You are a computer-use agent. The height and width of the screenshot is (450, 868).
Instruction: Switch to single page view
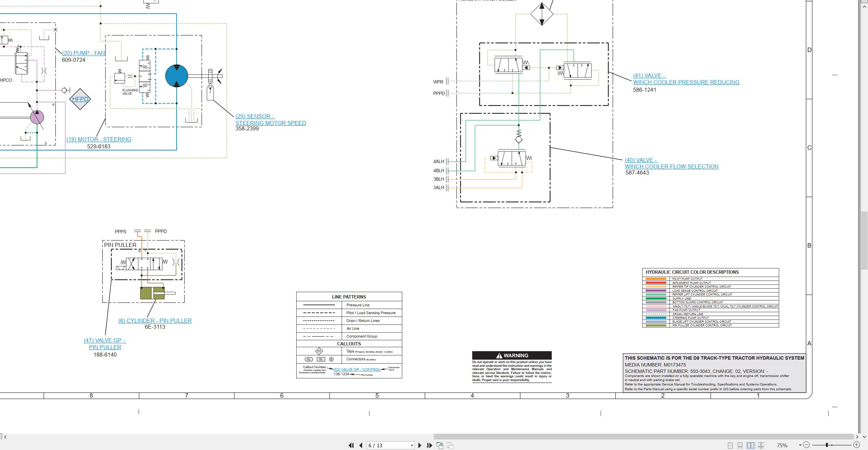click(x=730, y=445)
